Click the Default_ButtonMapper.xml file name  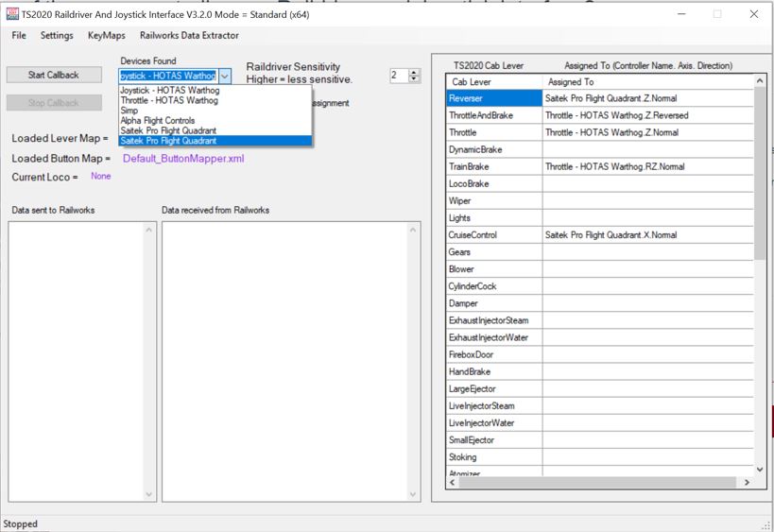point(183,159)
